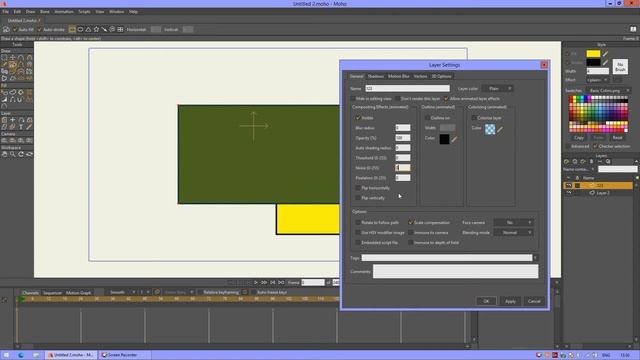Select the Text layer tool
Image resolution: width=640 pixels, height=360 pixels.
coord(21,127)
